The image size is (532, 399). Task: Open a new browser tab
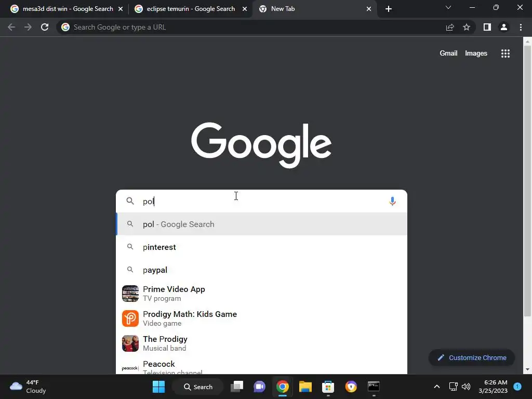click(389, 9)
